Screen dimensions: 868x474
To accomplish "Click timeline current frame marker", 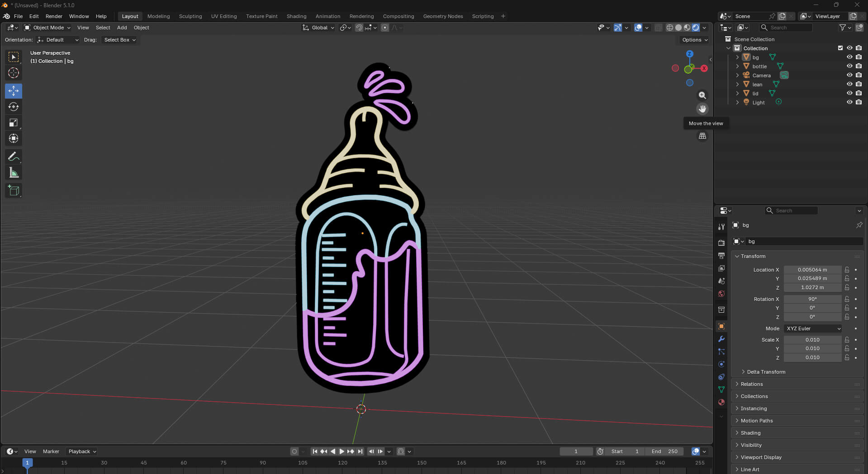I will pos(27,463).
